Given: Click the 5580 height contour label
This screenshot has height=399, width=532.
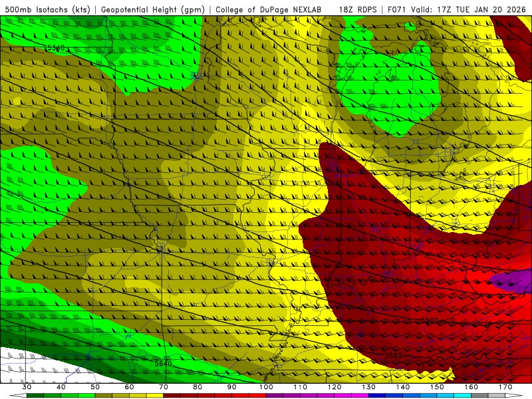Looking at the screenshot, I should pyautogui.click(x=393, y=356).
